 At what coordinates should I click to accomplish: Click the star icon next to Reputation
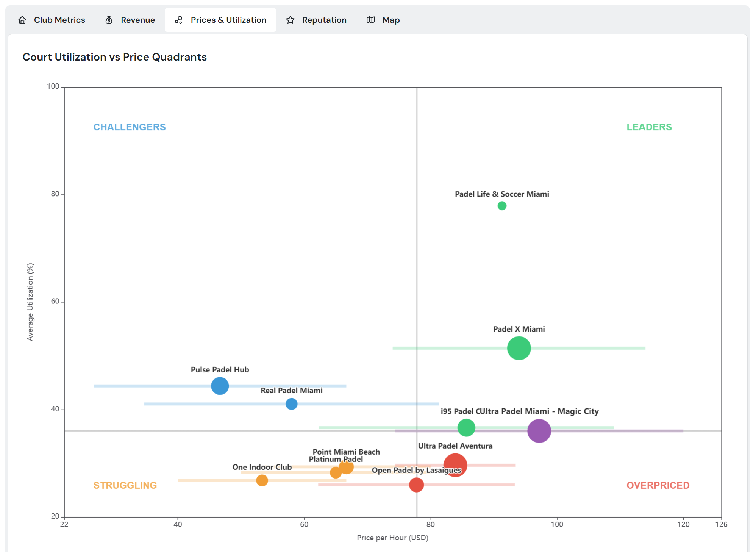click(291, 20)
